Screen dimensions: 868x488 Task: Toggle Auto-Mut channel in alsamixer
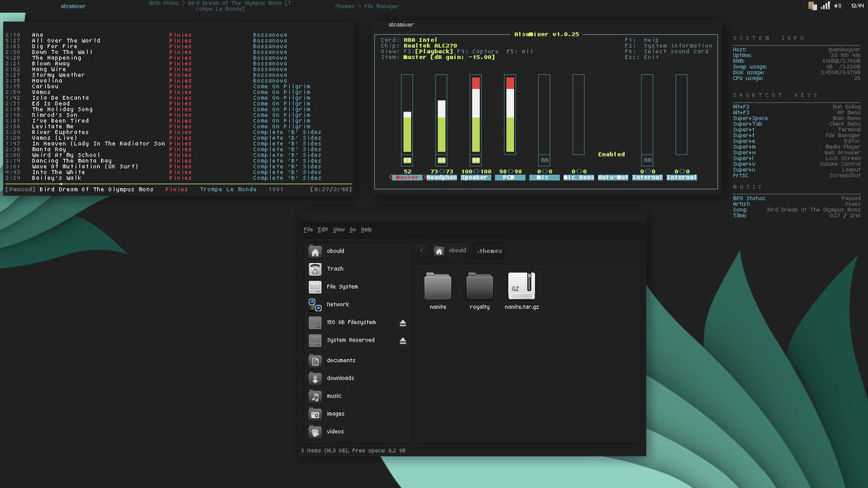[611, 177]
